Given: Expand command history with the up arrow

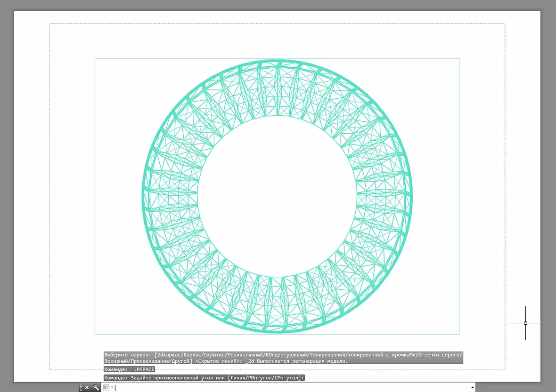Looking at the screenshot, I should point(472,388).
